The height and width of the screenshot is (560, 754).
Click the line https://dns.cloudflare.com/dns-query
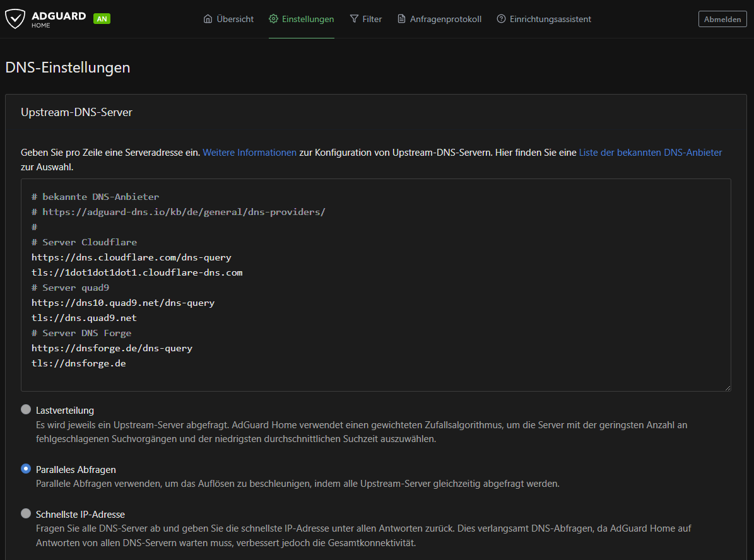coord(131,257)
